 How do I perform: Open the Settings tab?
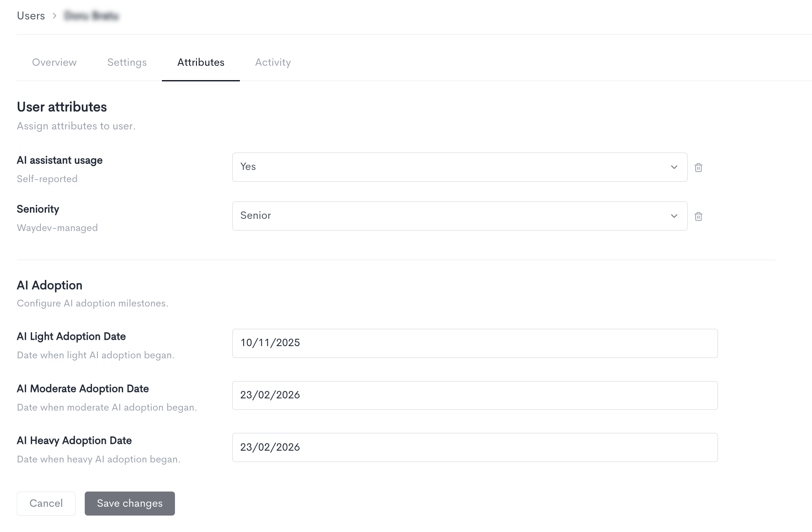click(x=127, y=62)
